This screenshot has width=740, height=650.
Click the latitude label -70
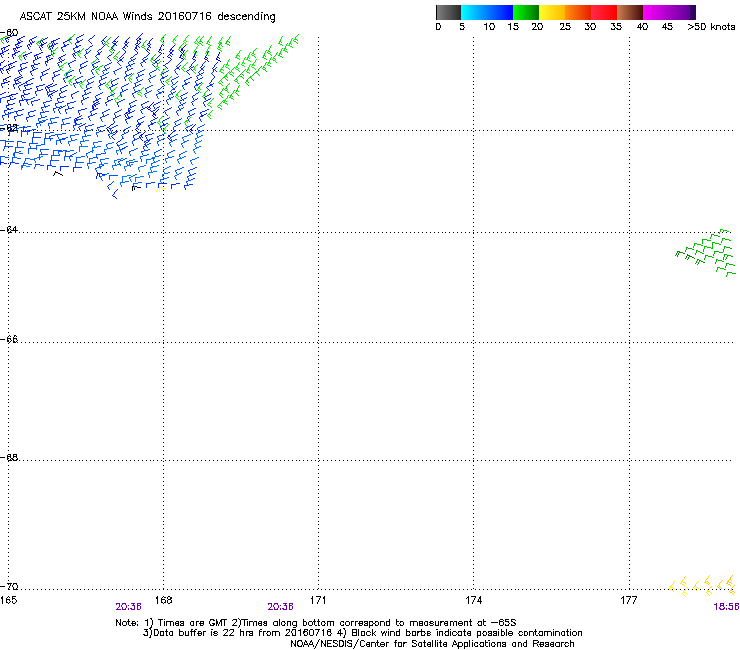[x=9, y=587]
